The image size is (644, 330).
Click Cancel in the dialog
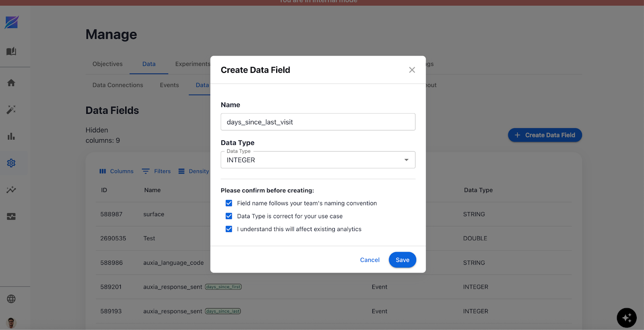click(370, 260)
